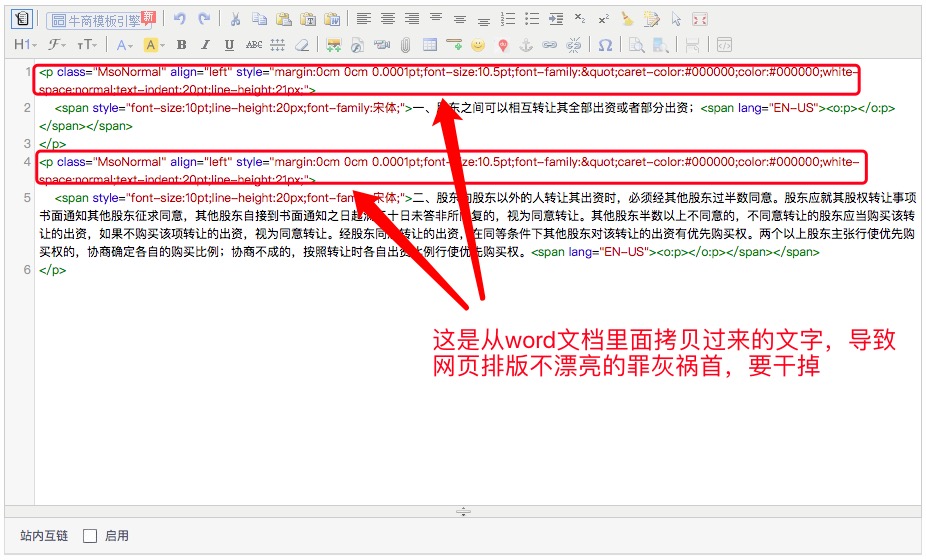Toggle italic formatting
The width and height of the screenshot is (926, 560).
pyautogui.click(x=205, y=45)
